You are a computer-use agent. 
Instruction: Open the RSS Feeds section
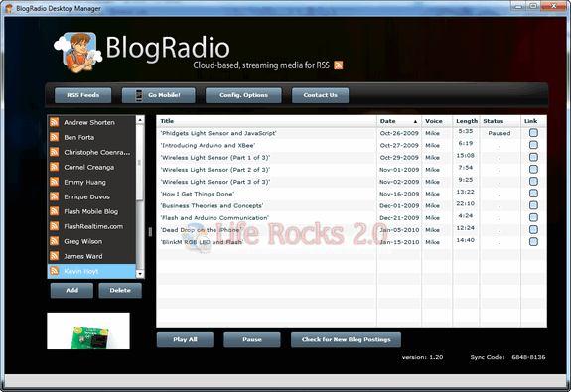tap(83, 95)
